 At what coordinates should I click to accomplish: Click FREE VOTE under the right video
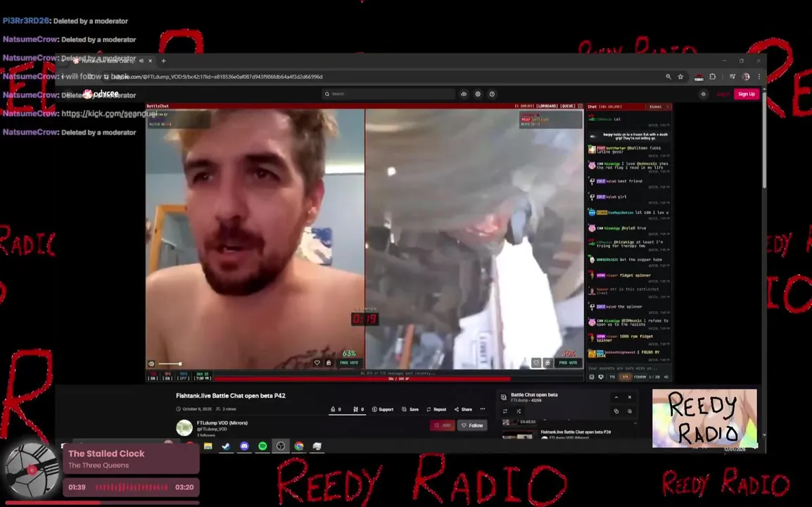pyautogui.click(x=568, y=363)
